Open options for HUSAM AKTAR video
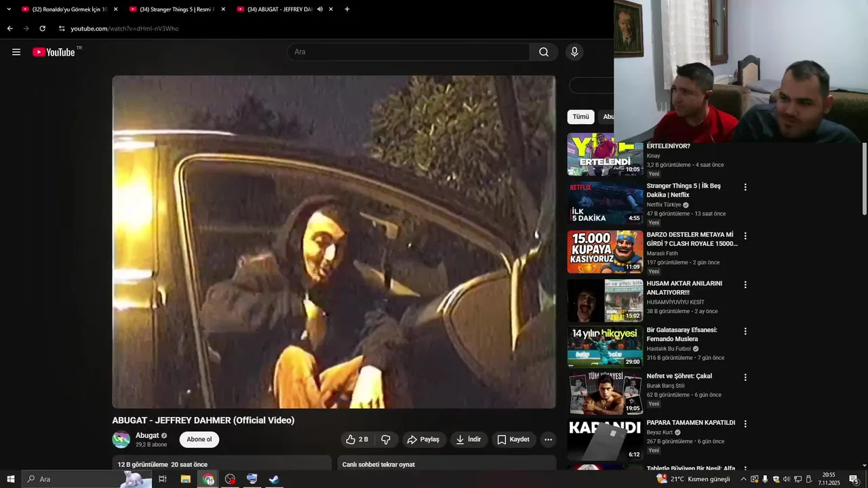 (745, 285)
